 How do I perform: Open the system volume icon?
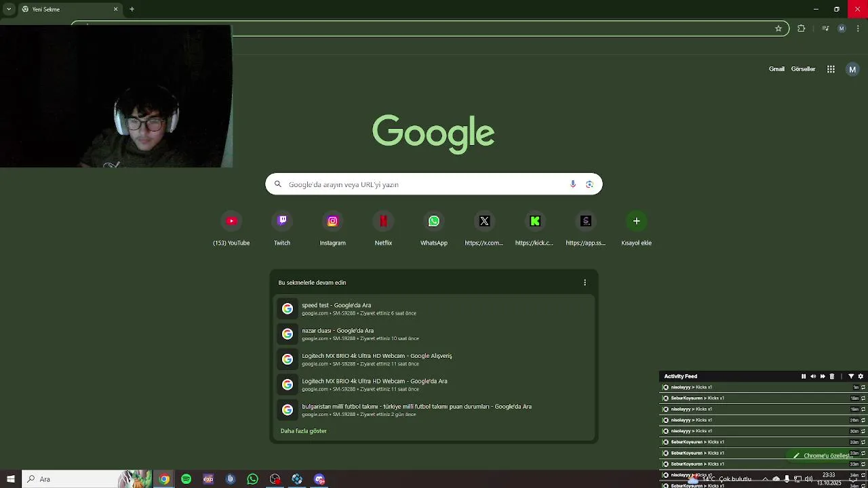(808, 479)
